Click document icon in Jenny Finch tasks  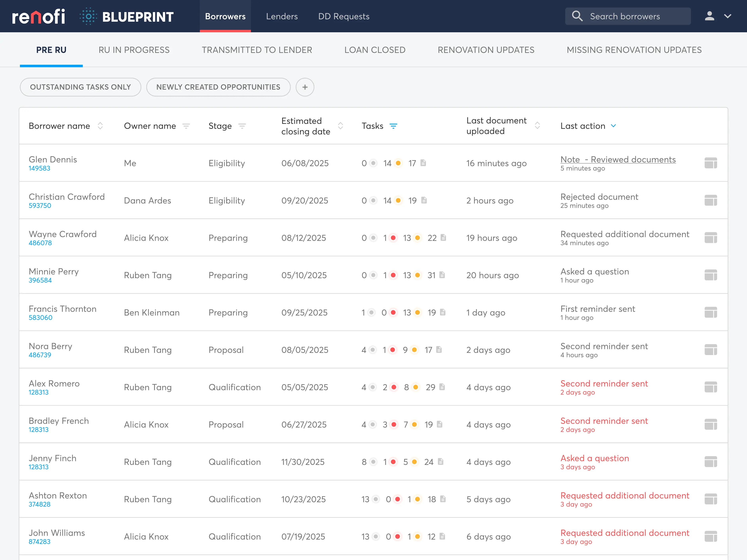point(441,461)
